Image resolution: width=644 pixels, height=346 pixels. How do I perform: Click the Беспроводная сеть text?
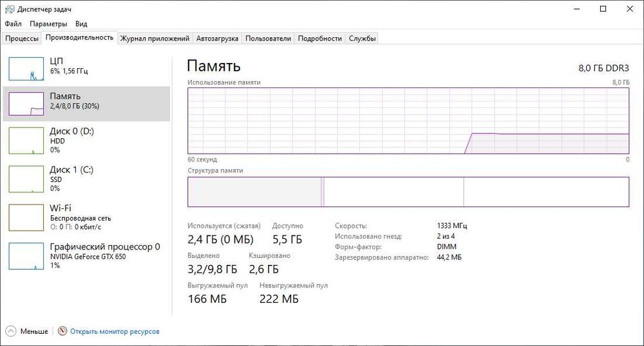pyautogui.click(x=80, y=218)
